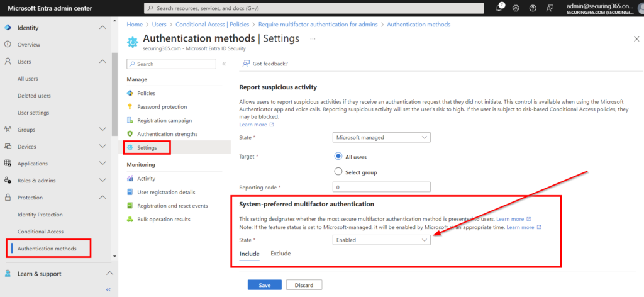Click the Settings gear icon in Manage list
644x297 pixels.
click(x=130, y=147)
